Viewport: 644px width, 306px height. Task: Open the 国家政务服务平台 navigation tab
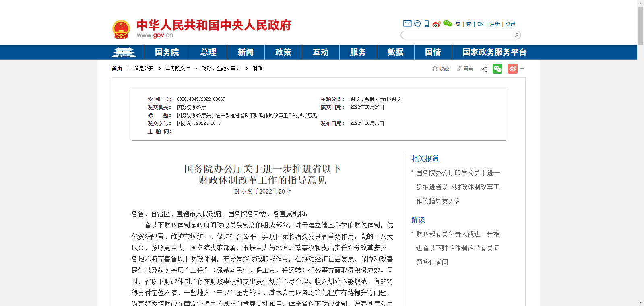point(494,52)
